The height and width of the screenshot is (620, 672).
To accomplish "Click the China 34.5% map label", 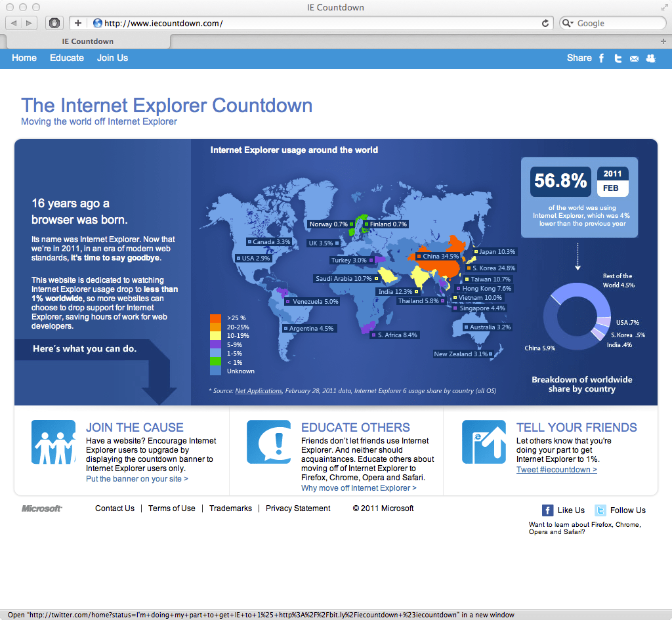I will 438,257.
